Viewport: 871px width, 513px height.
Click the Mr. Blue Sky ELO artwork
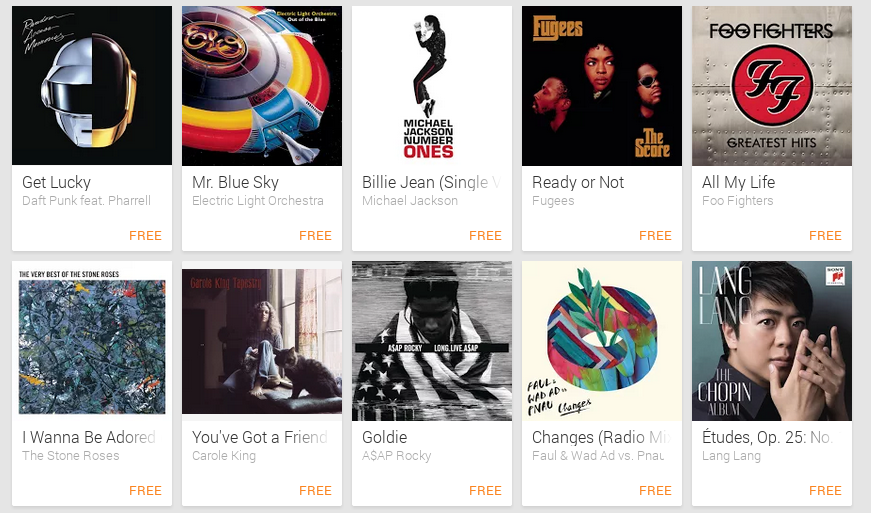click(x=262, y=86)
